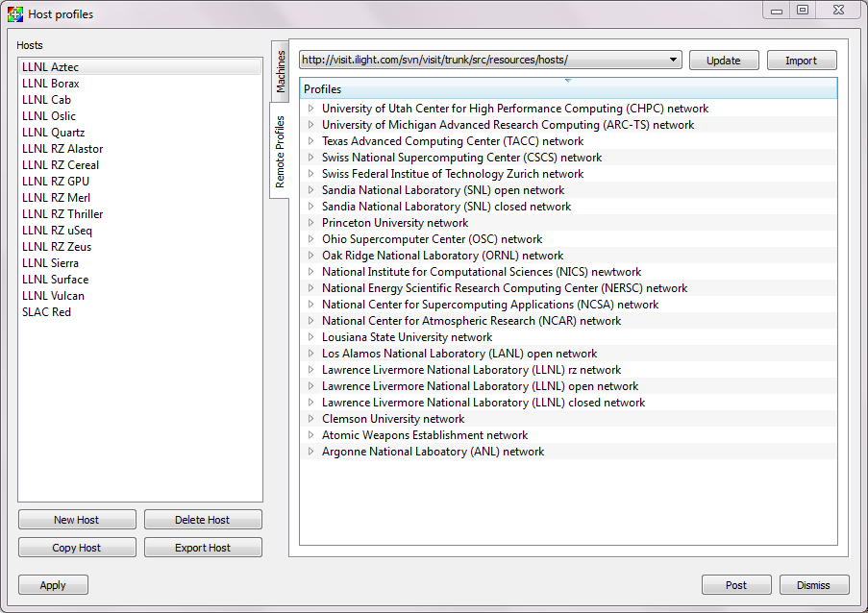Click New Host button
Screen dimensions: 868x613
click(x=77, y=520)
